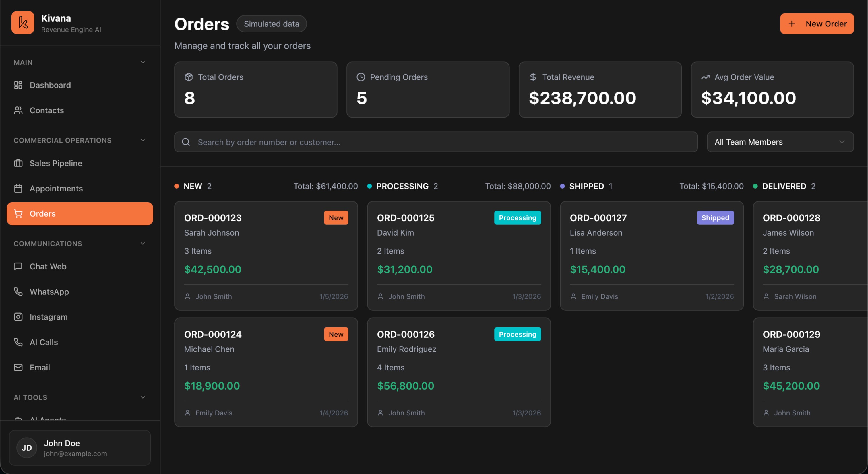868x474 pixels.
Task: Open the Dashboard from the sidebar
Action: (50, 85)
